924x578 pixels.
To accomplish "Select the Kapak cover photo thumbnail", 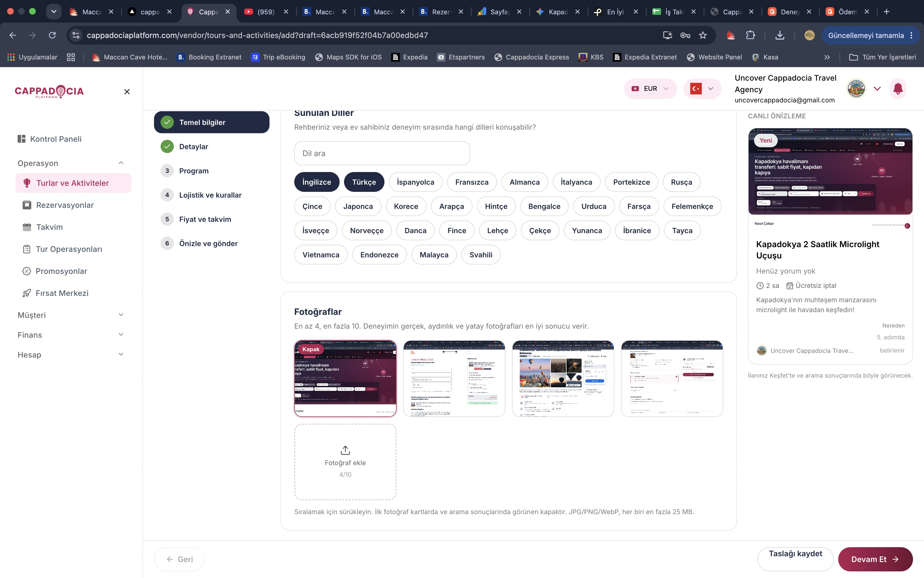I will point(345,378).
